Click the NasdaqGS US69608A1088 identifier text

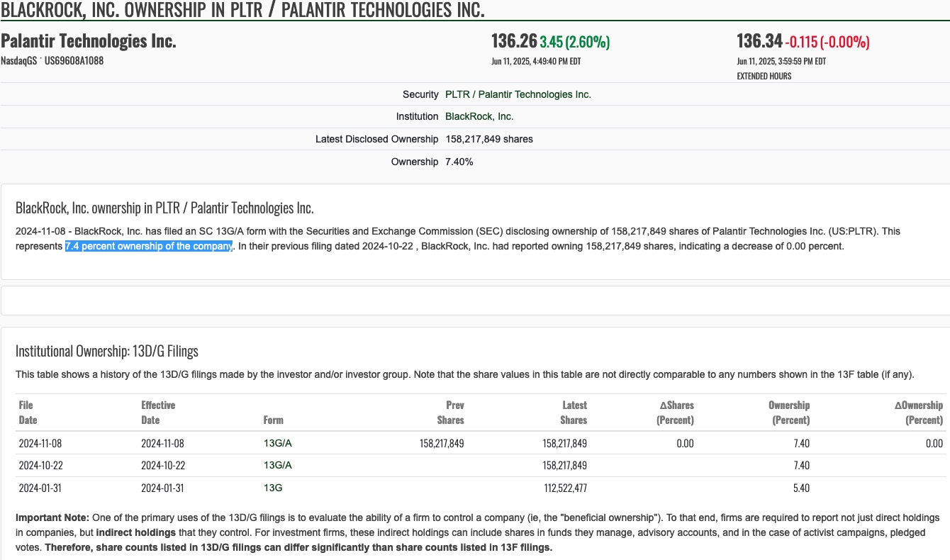coord(52,61)
